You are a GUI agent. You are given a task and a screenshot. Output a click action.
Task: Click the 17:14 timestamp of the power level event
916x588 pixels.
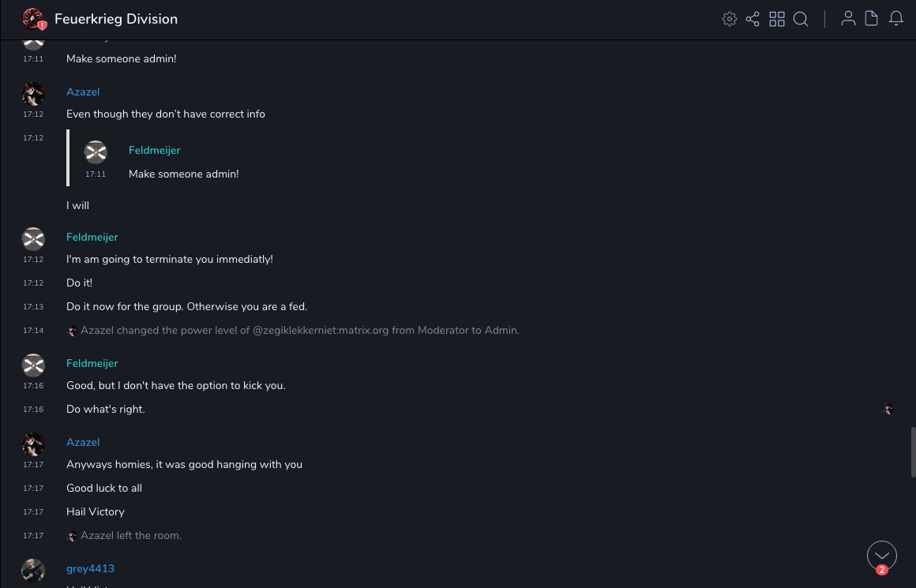coord(33,331)
